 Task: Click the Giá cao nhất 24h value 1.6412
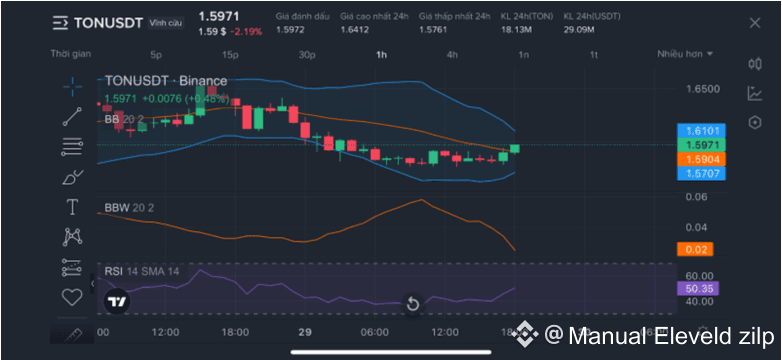(355, 30)
